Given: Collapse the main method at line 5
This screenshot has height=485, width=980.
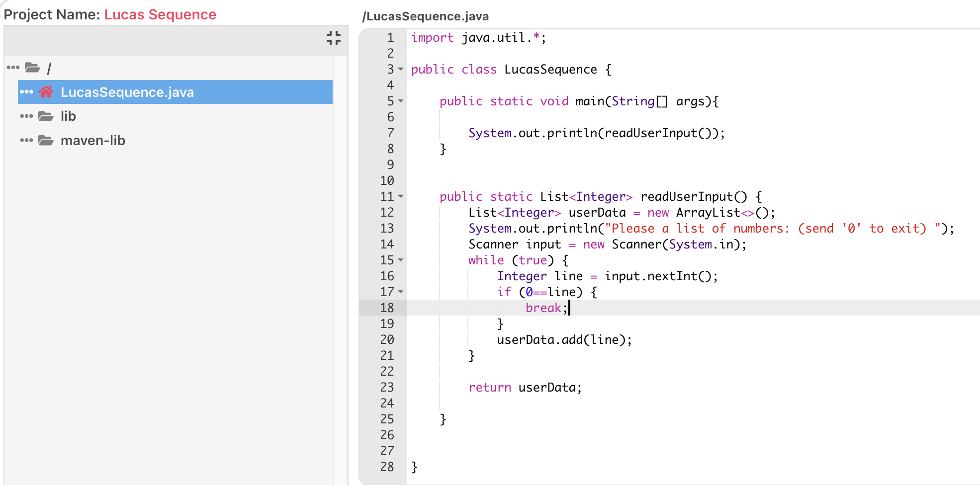Looking at the screenshot, I should point(401,101).
